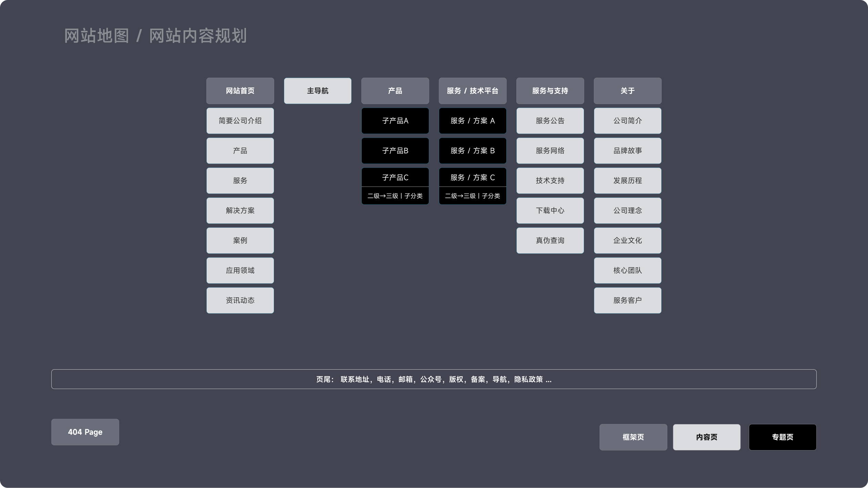The image size is (868, 488).
Task: Open the 子产品A black box
Action: point(395,121)
